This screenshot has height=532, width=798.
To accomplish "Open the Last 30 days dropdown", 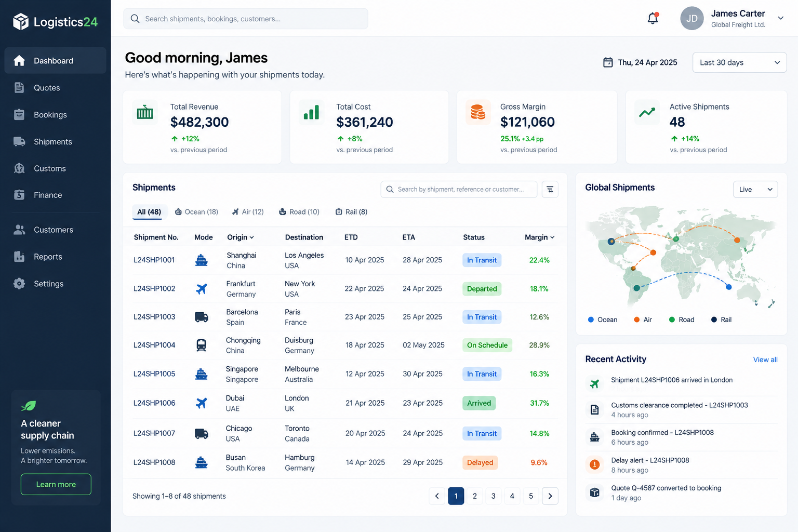I will 739,62.
